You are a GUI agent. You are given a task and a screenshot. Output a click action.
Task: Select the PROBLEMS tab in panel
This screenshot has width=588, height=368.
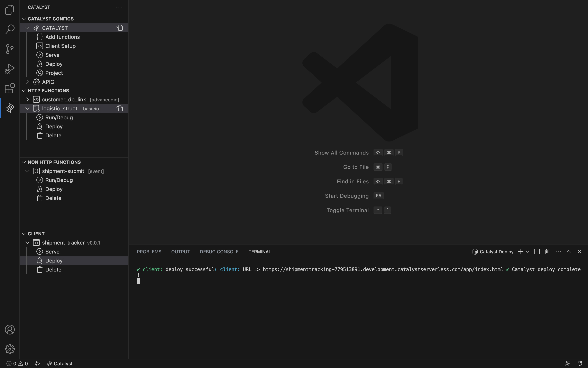pyautogui.click(x=149, y=252)
